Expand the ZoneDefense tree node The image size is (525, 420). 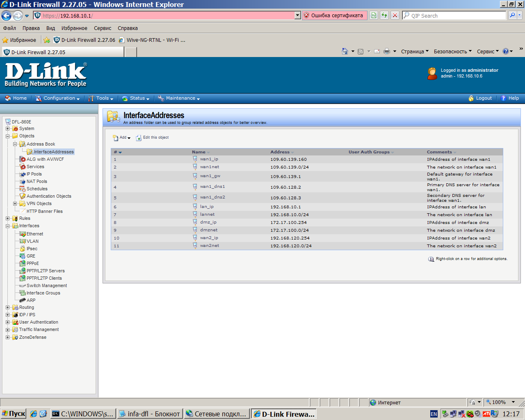tap(7, 337)
